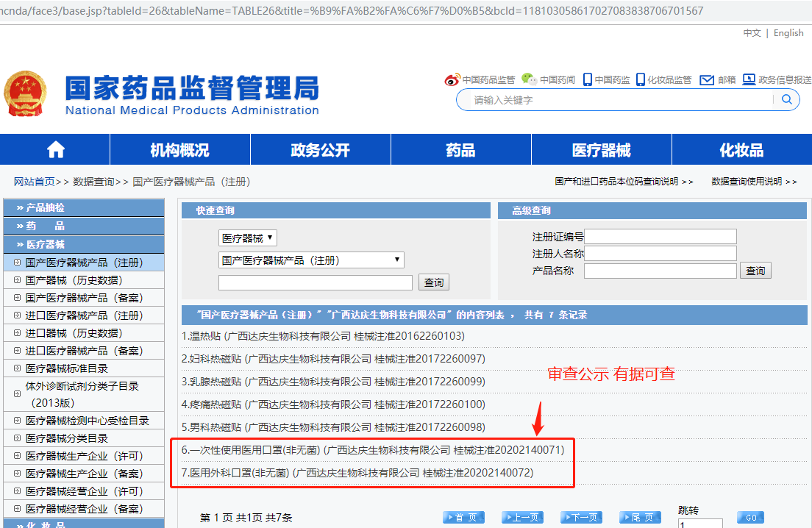Click the home icon in navigation bar
The image size is (812, 528).
[x=55, y=149]
